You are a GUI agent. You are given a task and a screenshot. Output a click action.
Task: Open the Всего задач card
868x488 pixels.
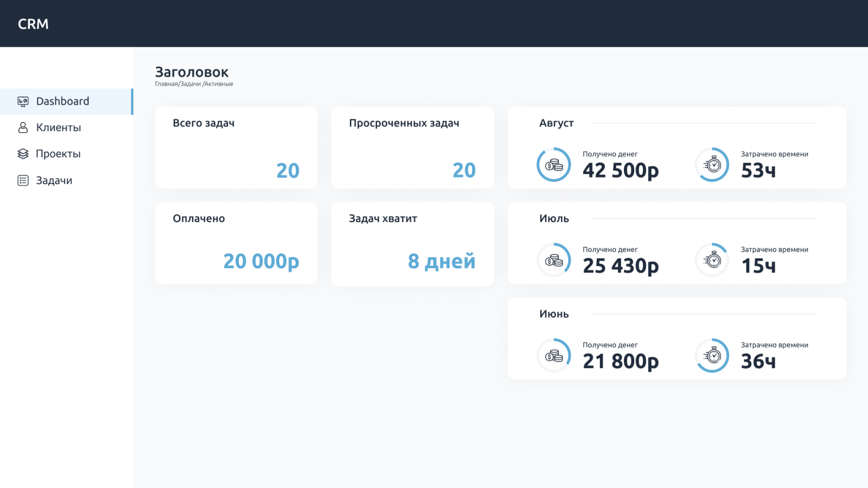click(236, 148)
